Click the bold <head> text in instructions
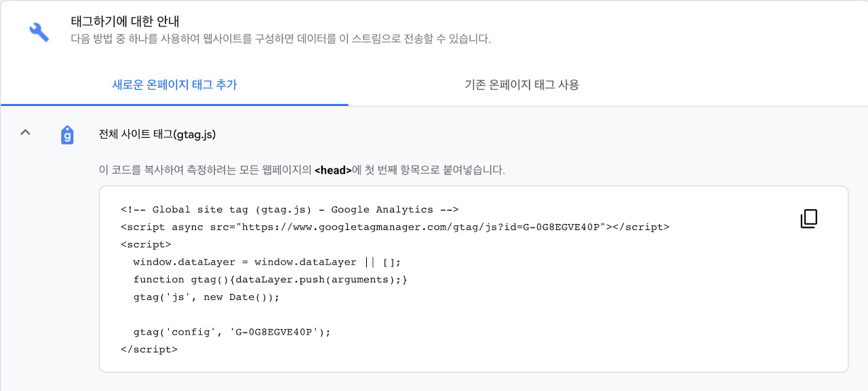The image size is (868, 391). pos(333,170)
